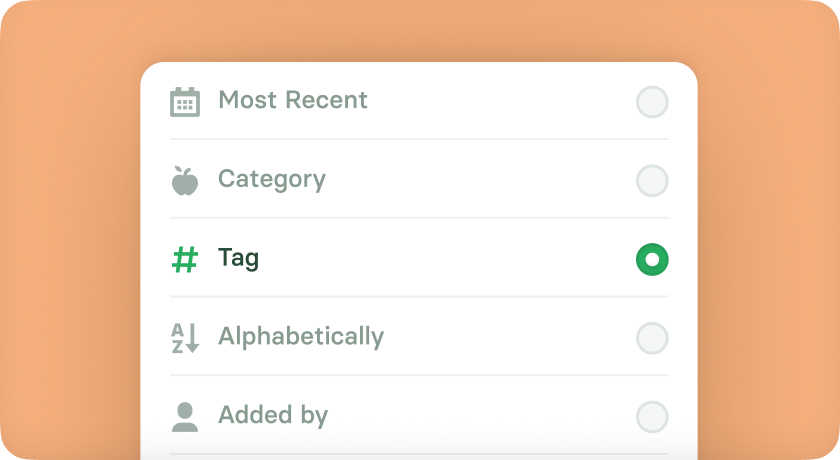Sort by the Most Recent label
Image resolution: width=840 pixels, height=460 pixels.
click(x=293, y=100)
